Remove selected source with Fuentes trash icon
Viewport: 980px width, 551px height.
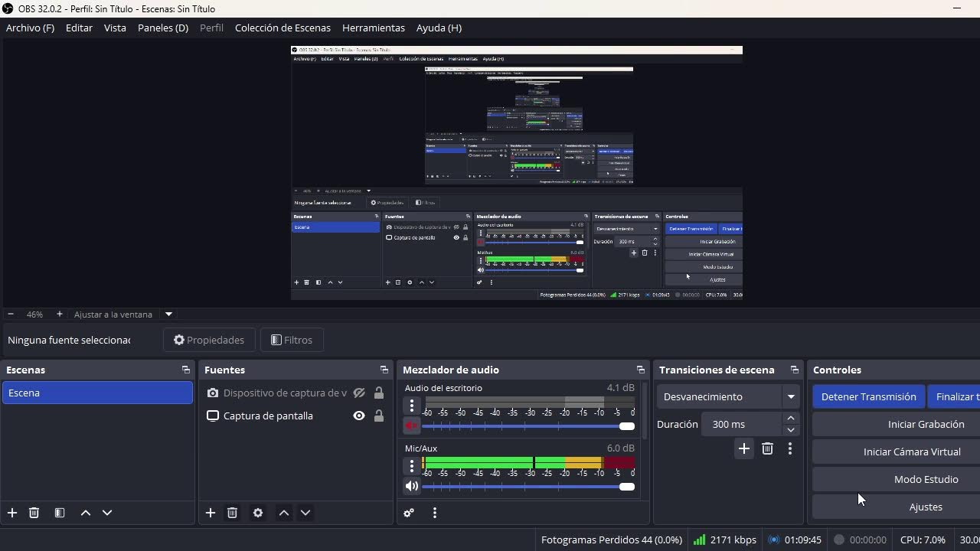tap(232, 513)
